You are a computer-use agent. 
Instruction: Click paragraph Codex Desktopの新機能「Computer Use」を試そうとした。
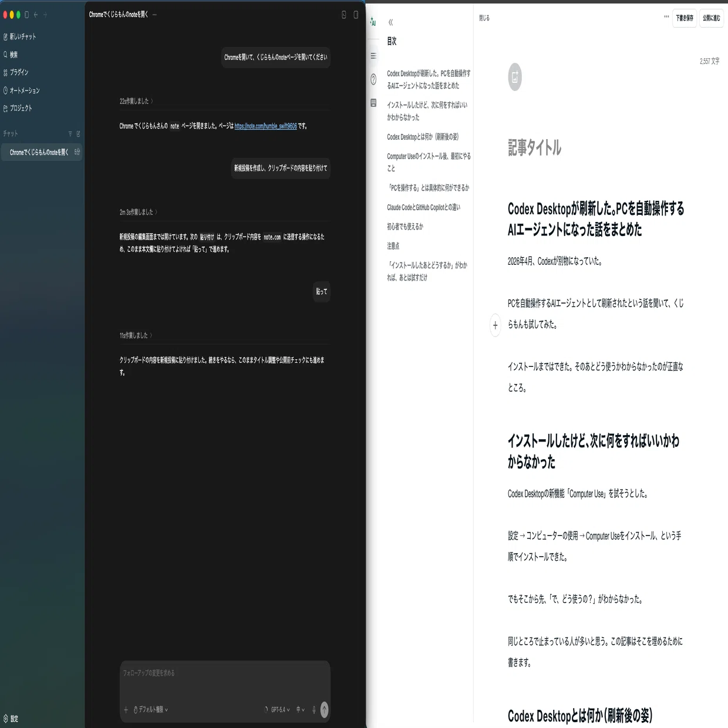[x=578, y=494]
